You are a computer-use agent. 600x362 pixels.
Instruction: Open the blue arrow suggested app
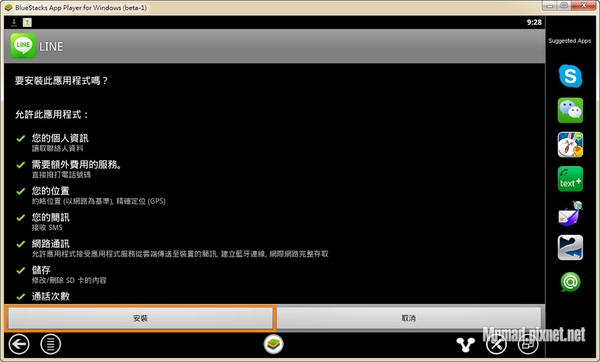click(570, 248)
